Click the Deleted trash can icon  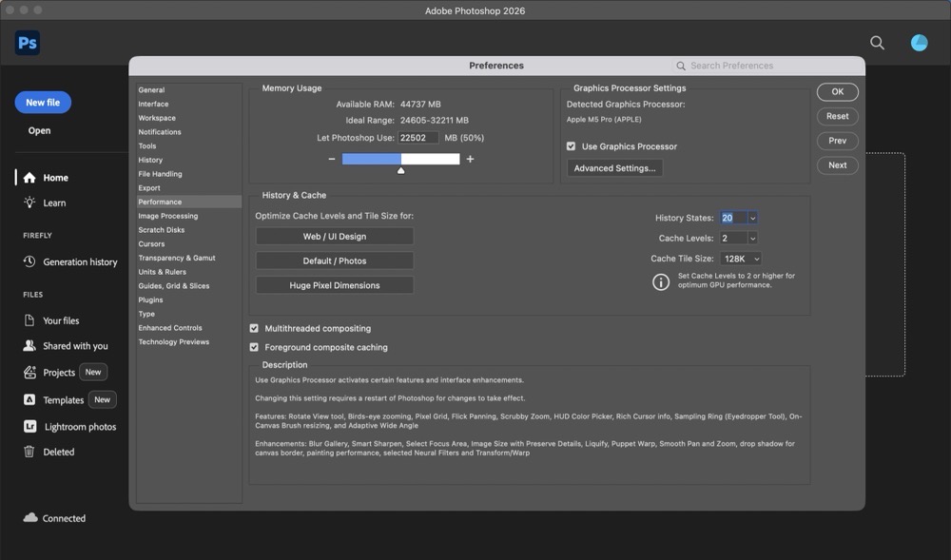(x=29, y=452)
